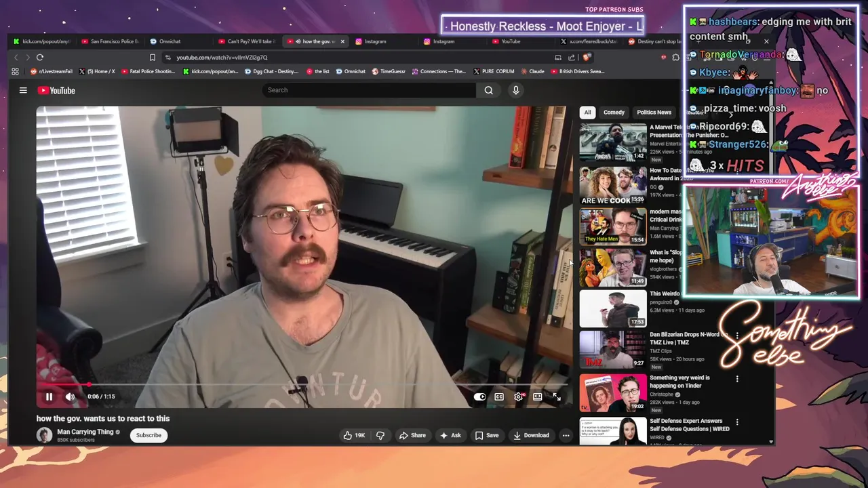Bookmark this page in the address bar
The image size is (868, 488).
pos(153,58)
